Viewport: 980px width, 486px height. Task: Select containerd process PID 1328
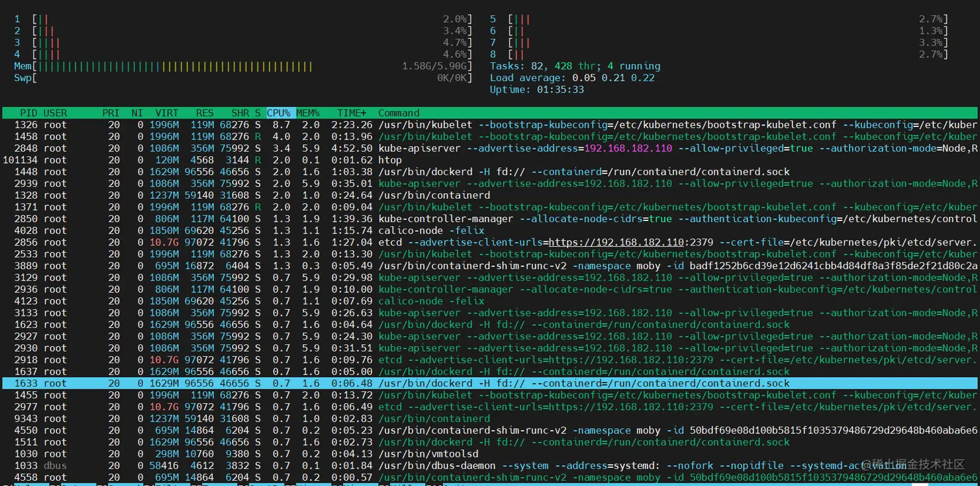coord(490,195)
